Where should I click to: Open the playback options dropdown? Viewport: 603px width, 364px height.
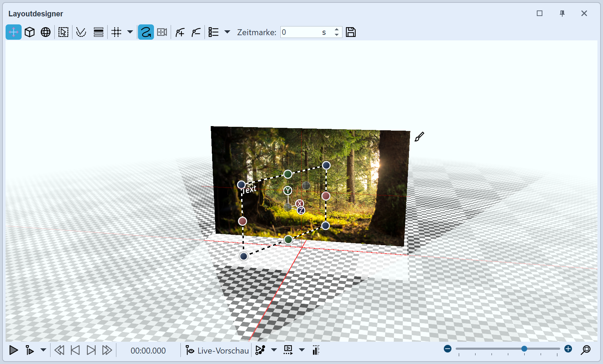point(43,350)
